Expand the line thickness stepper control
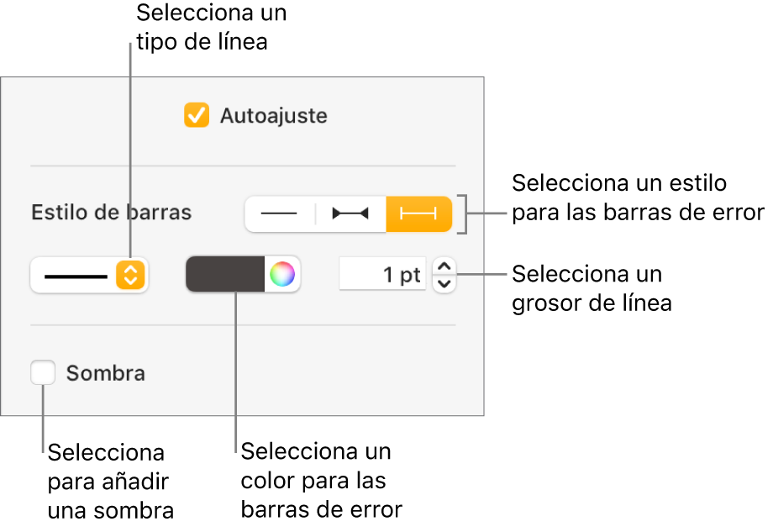This screenshot has height=532, width=773. [444, 274]
